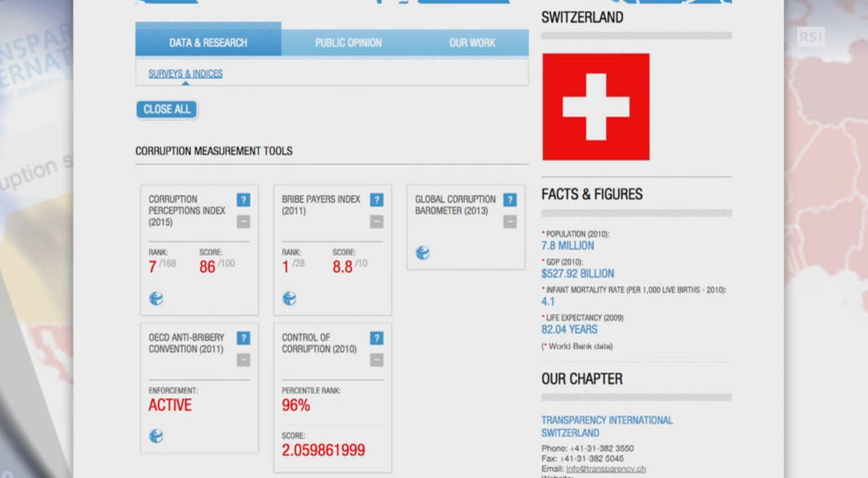Switch to the Public Opinion tab
Image resolution: width=868 pixels, height=478 pixels.
click(x=348, y=43)
